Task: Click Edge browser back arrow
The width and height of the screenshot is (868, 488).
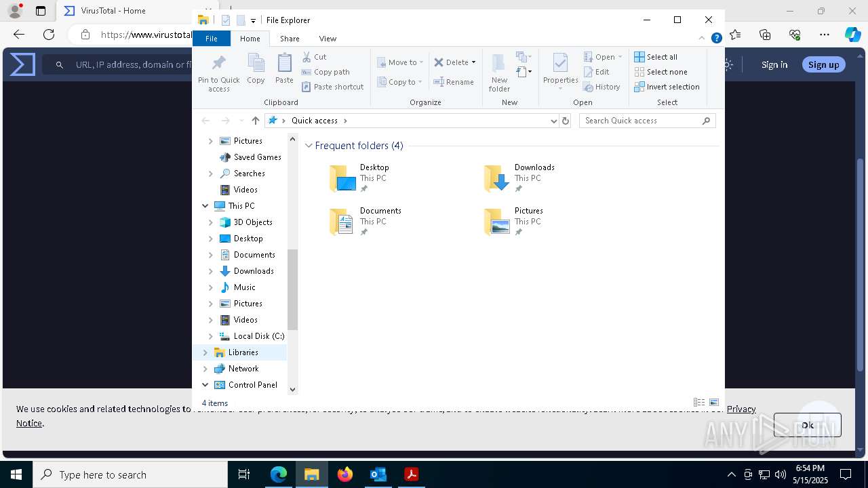Action: (x=19, y=35)
